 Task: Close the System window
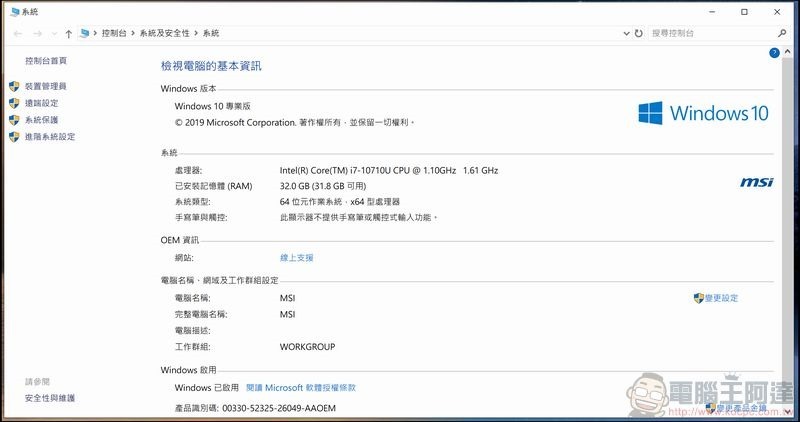point(777,12)
